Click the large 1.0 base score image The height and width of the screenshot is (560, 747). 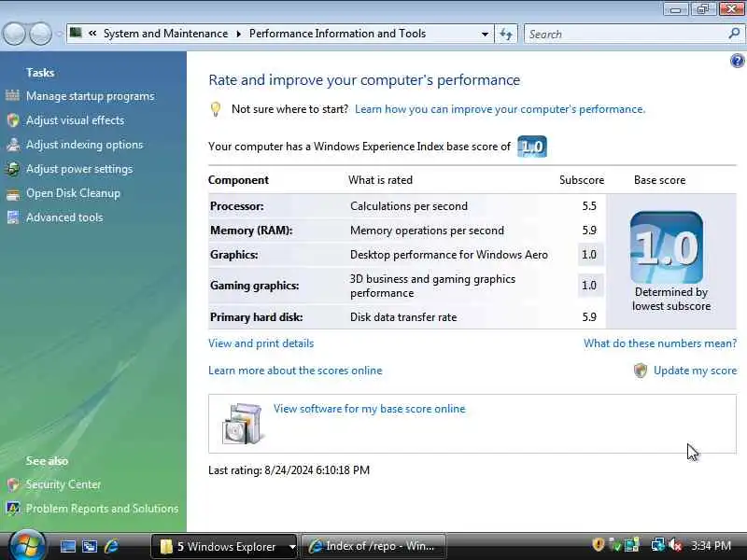pyautogui.click(x=666, y=247)
